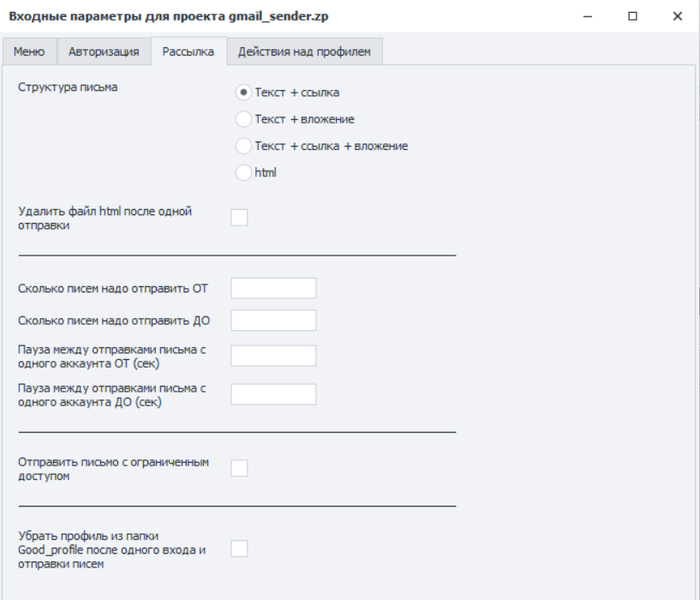Switch to the Меню tab
Viewport: 700px width, 600px height.
pyautogui.click(x=29, y=51)
